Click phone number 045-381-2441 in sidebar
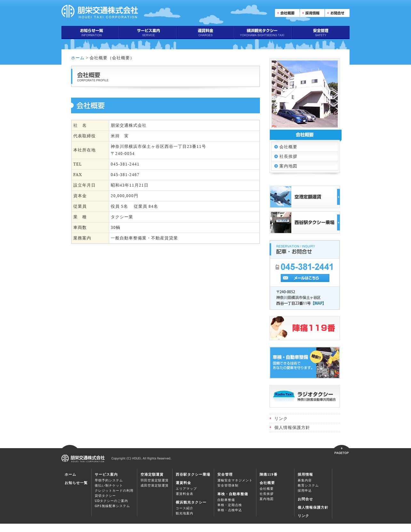This screenshot has width=411, height=532. tap(307, 267)
